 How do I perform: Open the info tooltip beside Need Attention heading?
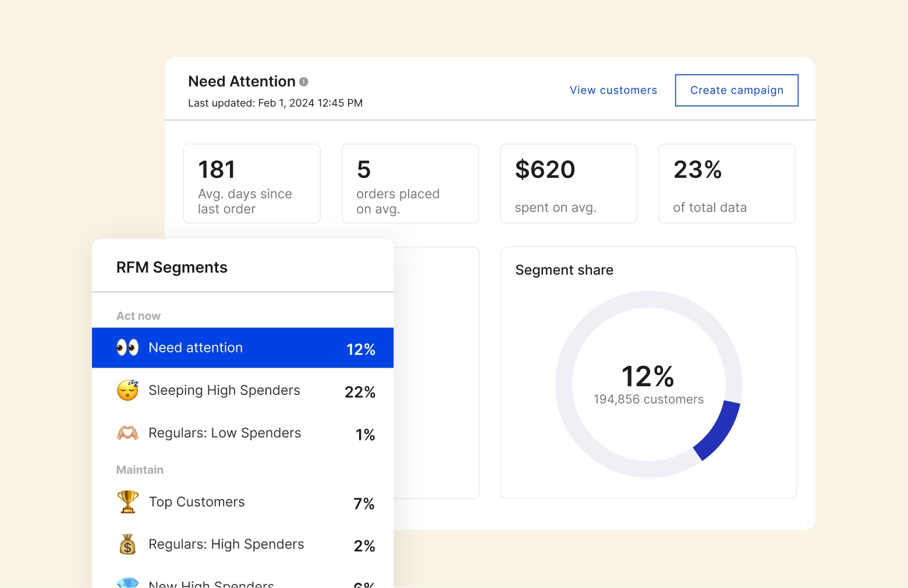coord(304,81)
